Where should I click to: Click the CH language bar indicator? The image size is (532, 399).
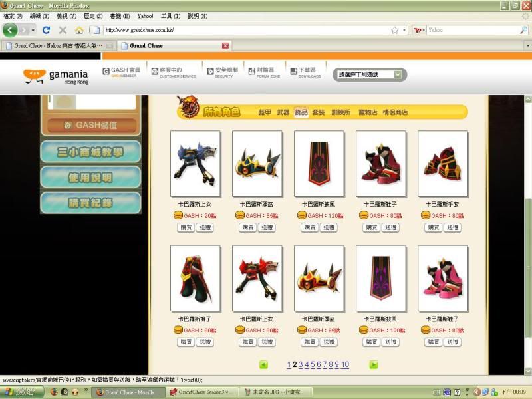(x=436, y=392)
